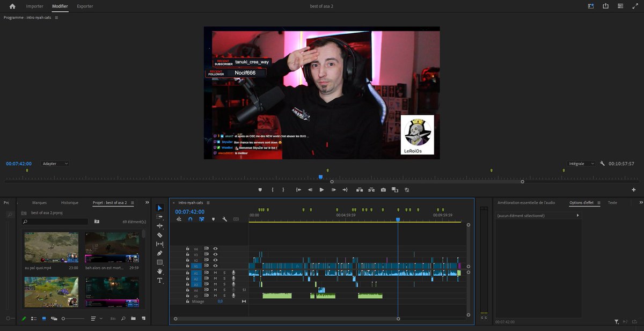Switch to the Exporter tab
The image size is (644, 331).
85,6
